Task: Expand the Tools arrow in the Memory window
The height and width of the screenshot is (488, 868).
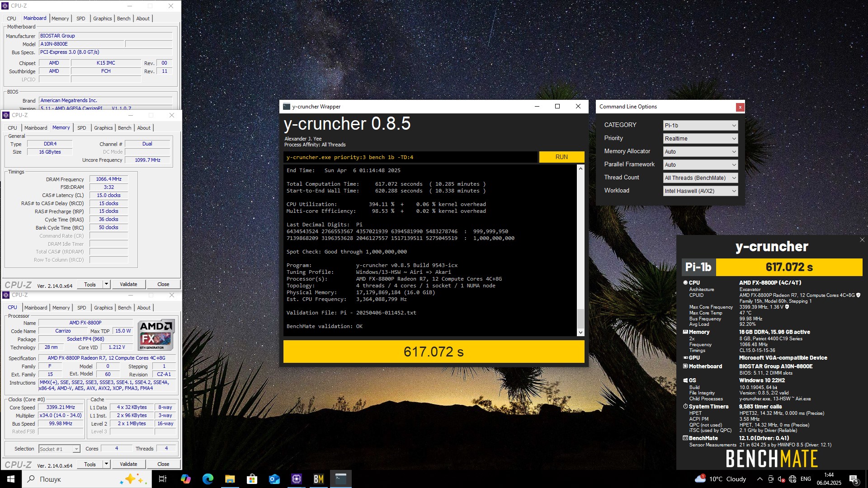Action: click(106, 284)
